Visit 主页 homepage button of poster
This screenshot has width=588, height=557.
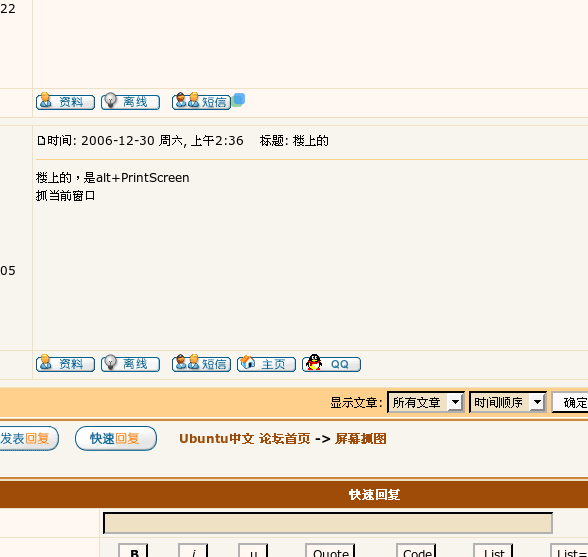(x=266, y=363)
